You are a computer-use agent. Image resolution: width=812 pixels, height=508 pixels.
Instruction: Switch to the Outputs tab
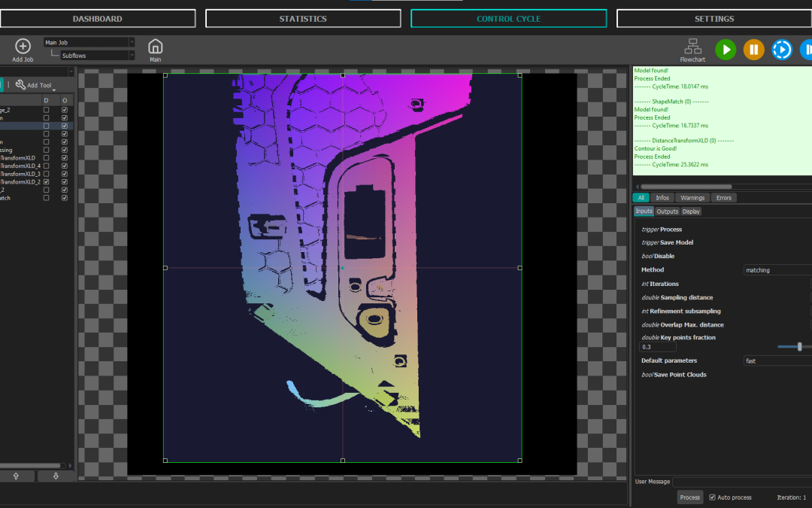667,211
